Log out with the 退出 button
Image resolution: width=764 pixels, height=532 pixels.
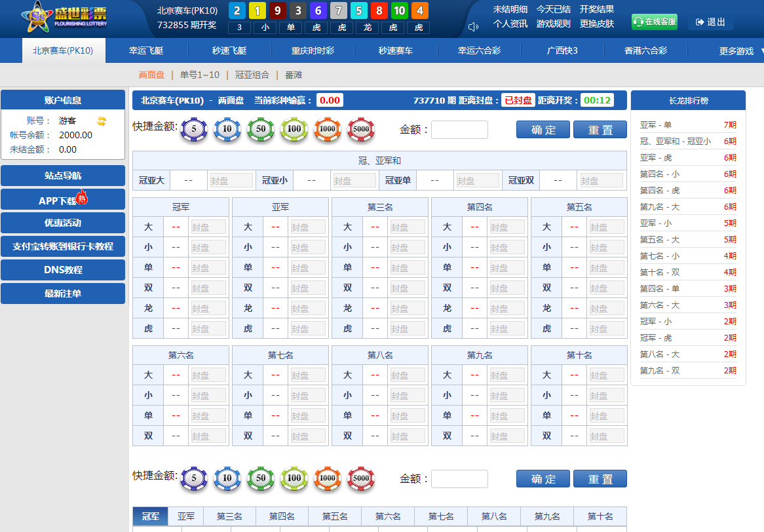click(710, 22)
